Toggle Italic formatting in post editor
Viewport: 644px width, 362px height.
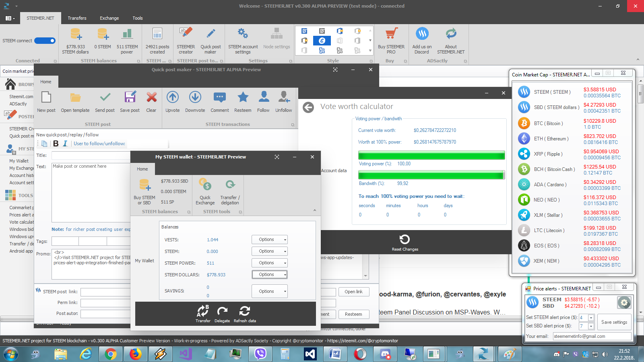65,144
